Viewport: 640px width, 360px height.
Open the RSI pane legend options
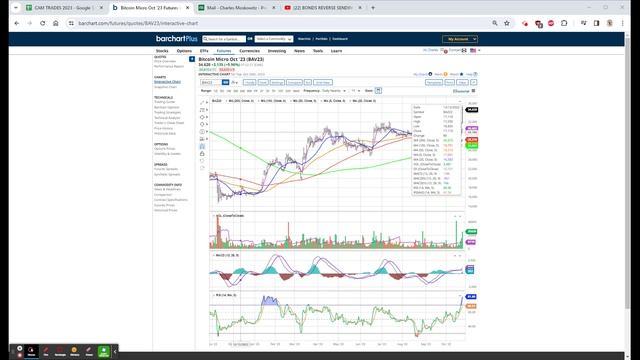(224, 295)
